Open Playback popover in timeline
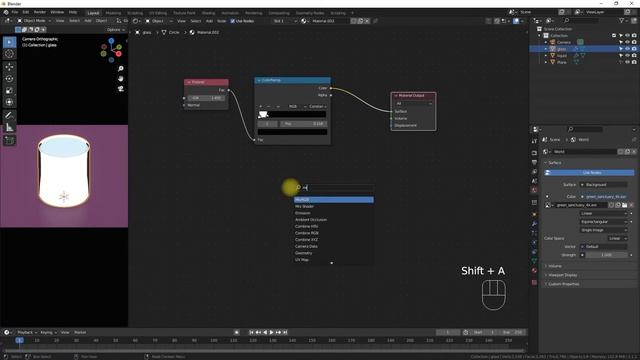The width and height of the screenshot is (640, 360). pyautogui.click(x=27, y=332)
